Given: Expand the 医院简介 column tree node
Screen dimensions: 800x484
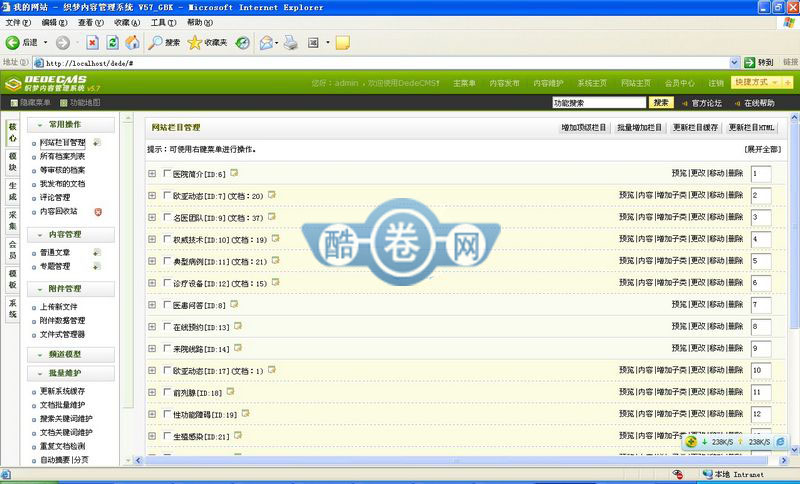Looking at the screenshot, I should tap(152, 173).
